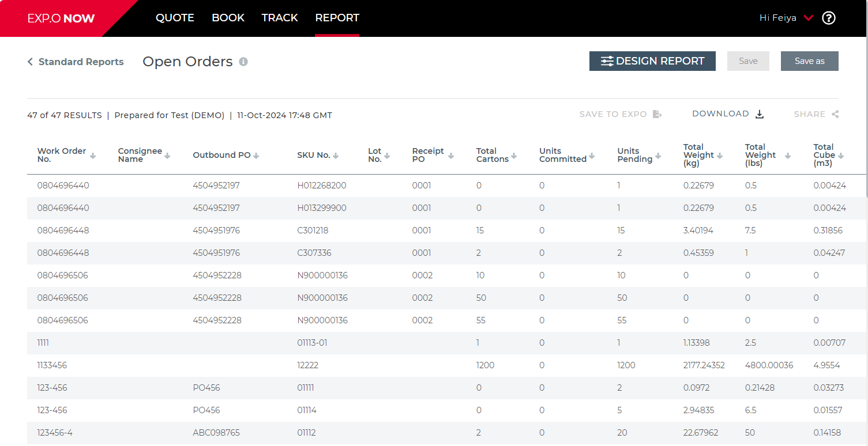868x446 pixels.
Task: Select SKU cell H013299900
Action: coord(322,208)
